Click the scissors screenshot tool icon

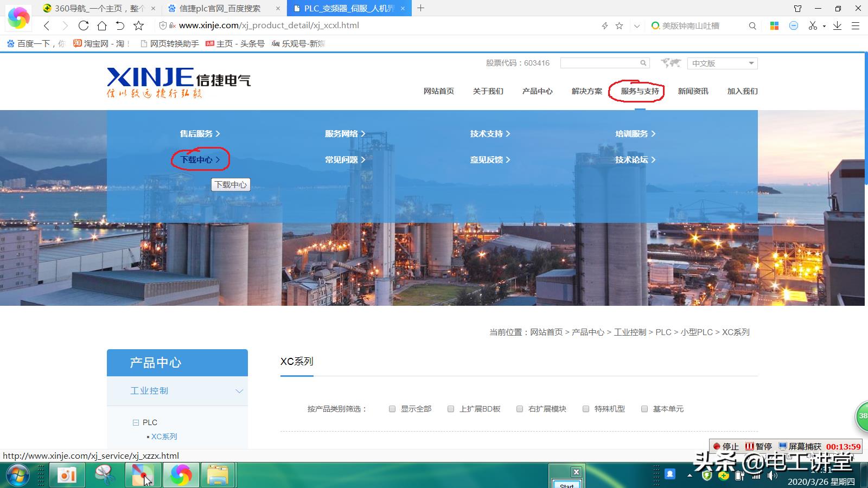813,25
